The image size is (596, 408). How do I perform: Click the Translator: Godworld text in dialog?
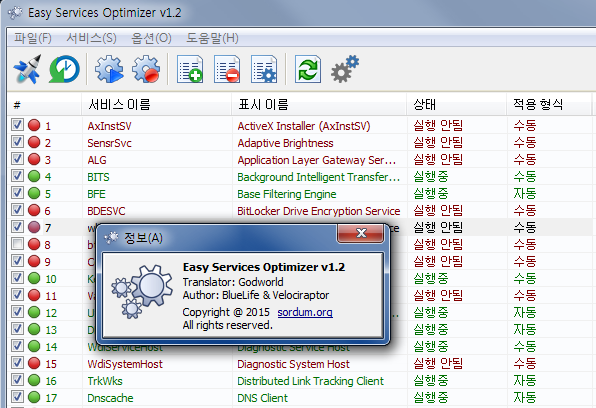[233, 282]
